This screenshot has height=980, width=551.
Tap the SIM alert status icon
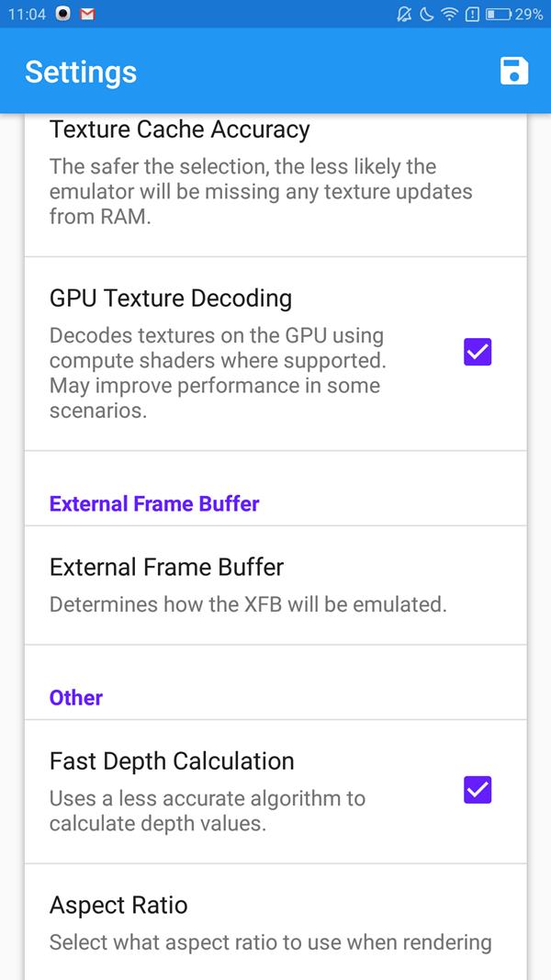point(472,14)
